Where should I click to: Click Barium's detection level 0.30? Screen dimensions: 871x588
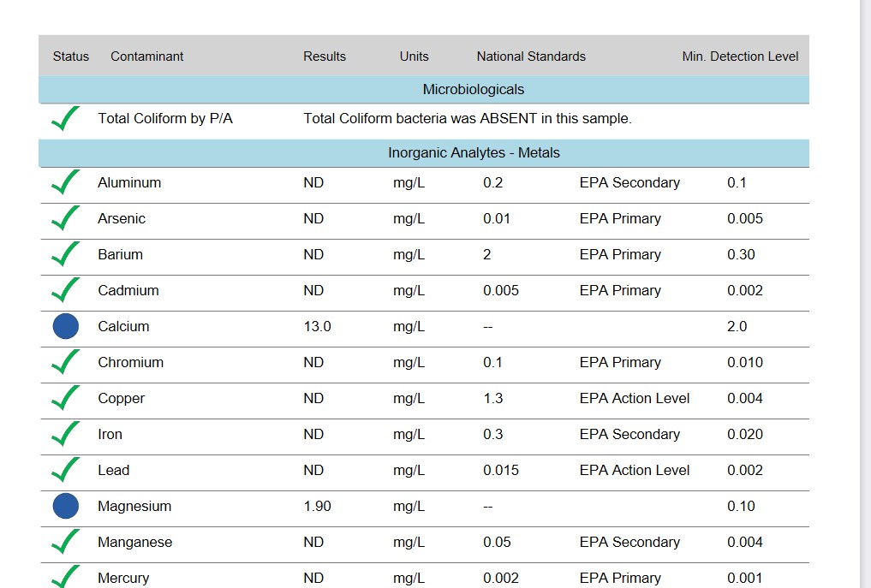(x=741, y=254)
